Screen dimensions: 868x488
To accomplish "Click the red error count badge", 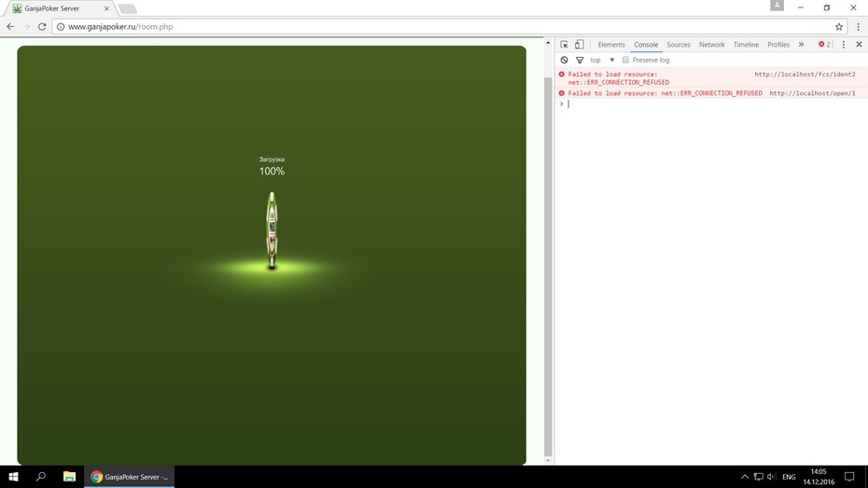I will [824, 44].
